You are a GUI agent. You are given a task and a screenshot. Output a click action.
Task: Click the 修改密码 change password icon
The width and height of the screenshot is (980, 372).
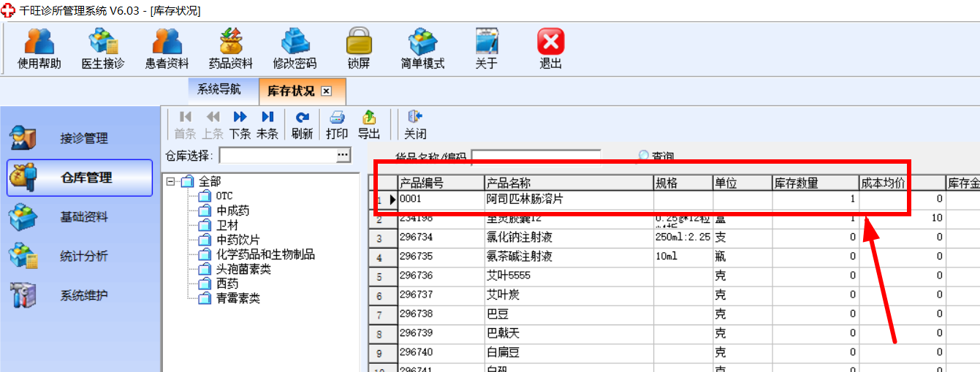pos(295,49)
